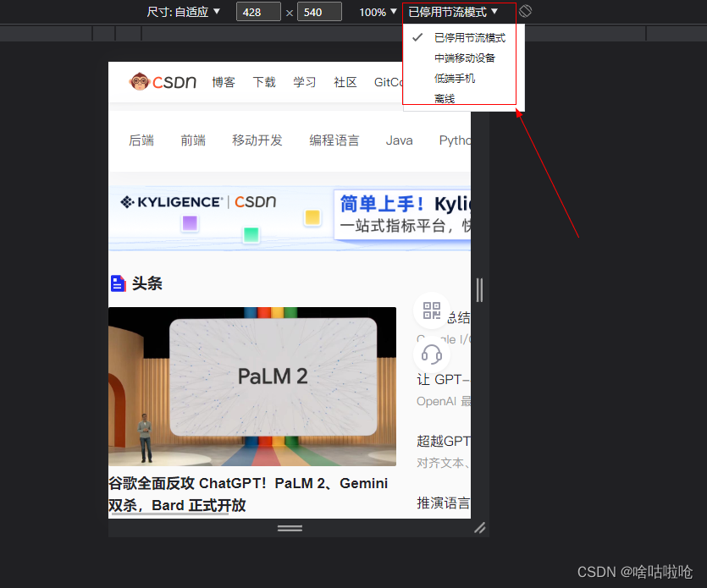Switch to the 后端 category tab
This screenshot has height=588, width=707.
pyautogui.click(x=141, y=140)
